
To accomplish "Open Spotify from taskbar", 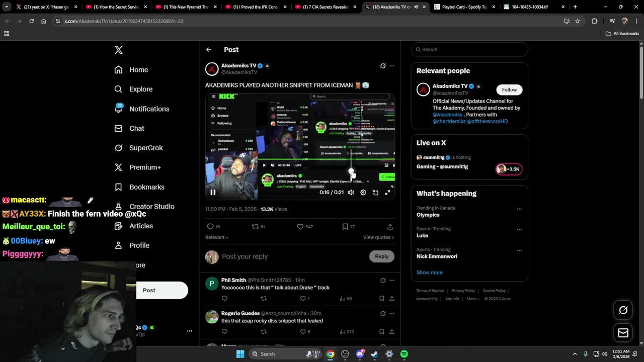I will [x=404, y=354].
